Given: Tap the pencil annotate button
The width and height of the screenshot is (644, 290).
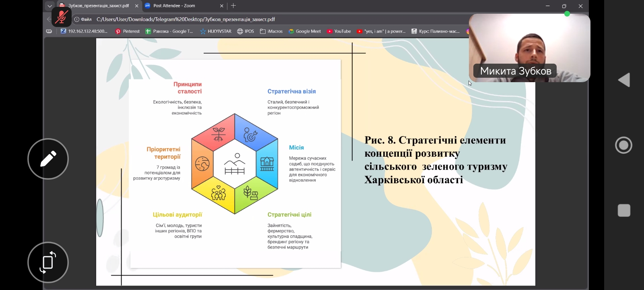Looking at the screenshot, I should pos(48,159).
